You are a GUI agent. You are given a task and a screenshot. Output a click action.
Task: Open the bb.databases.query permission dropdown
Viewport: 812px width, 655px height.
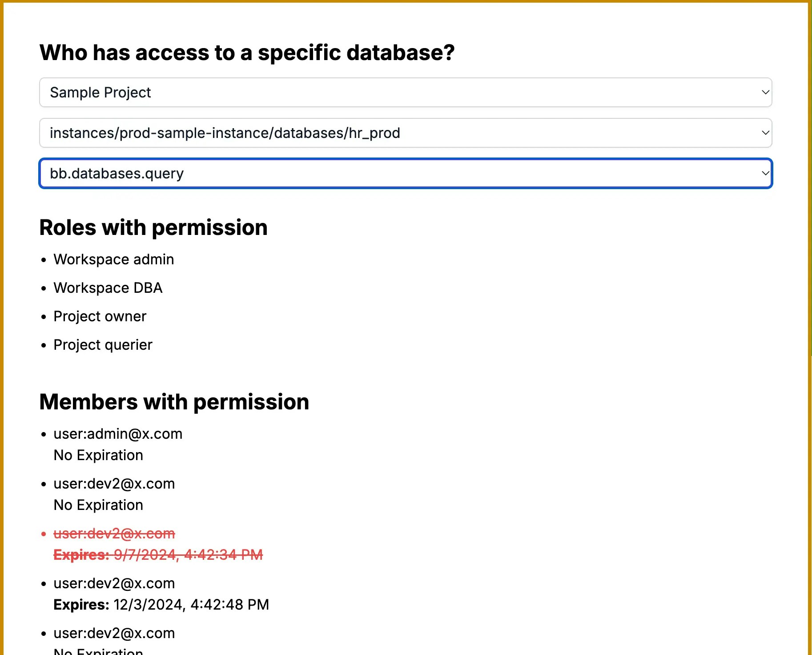coord(405,174)
